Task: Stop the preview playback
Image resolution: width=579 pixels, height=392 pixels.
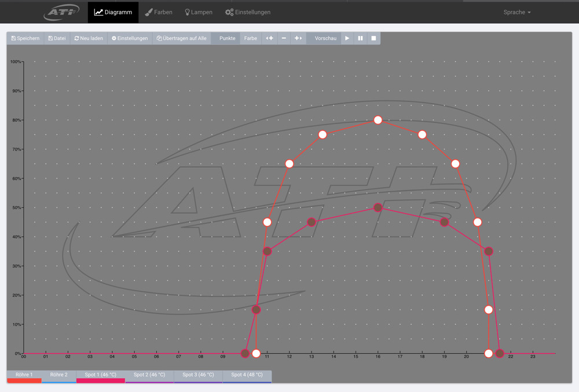Action: click(373, 38)
